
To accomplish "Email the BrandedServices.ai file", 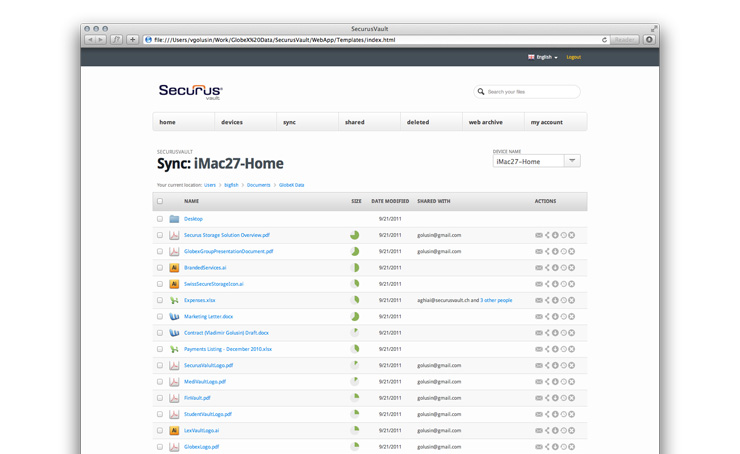I will point(538,268).
